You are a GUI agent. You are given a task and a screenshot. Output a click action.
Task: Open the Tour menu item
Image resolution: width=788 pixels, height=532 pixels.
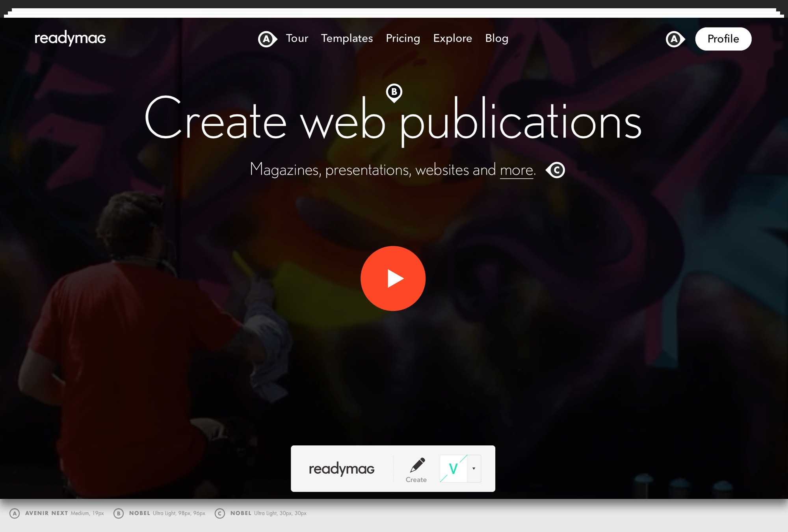point(297,38)
